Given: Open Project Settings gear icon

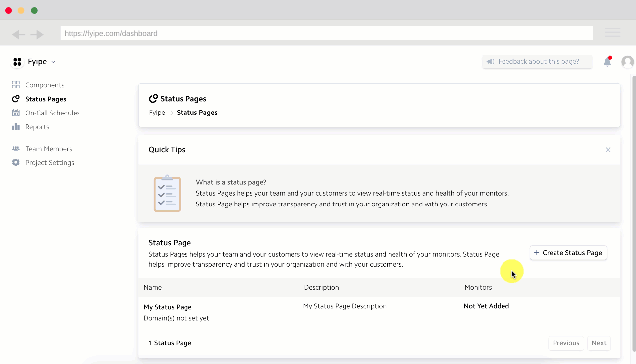Looking at the screenshot, I should point(15,162).
